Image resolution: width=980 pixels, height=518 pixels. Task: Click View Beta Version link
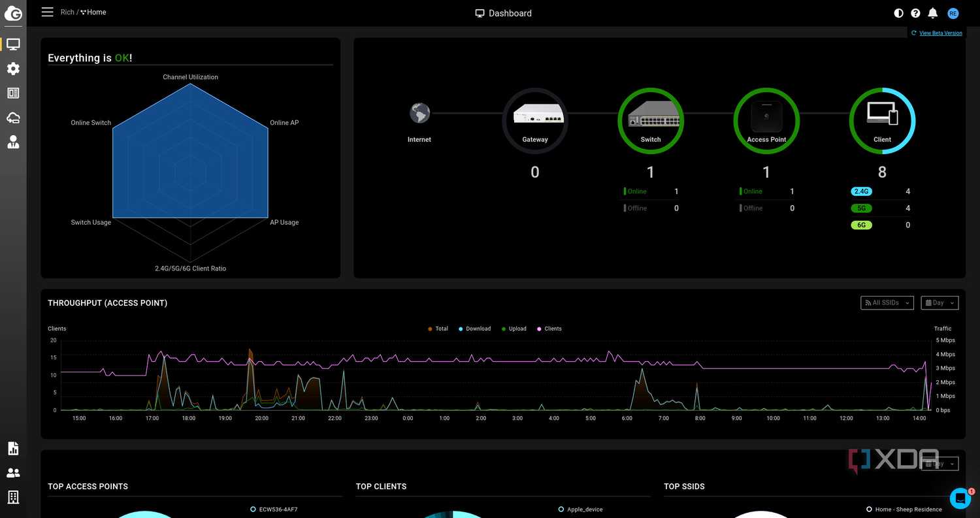940,33
